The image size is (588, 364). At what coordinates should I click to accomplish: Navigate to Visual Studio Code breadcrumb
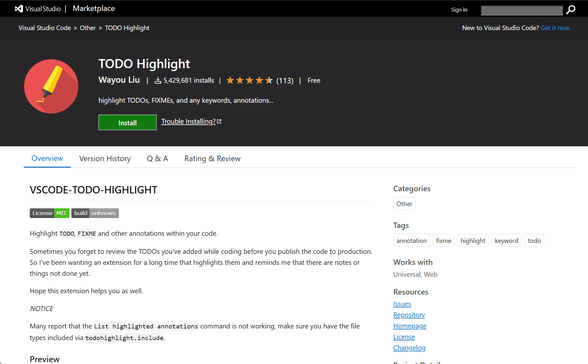pos(45,28)
